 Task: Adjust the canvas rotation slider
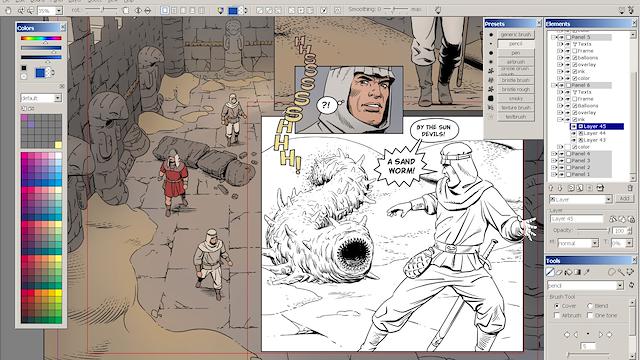tap(102, 9)
